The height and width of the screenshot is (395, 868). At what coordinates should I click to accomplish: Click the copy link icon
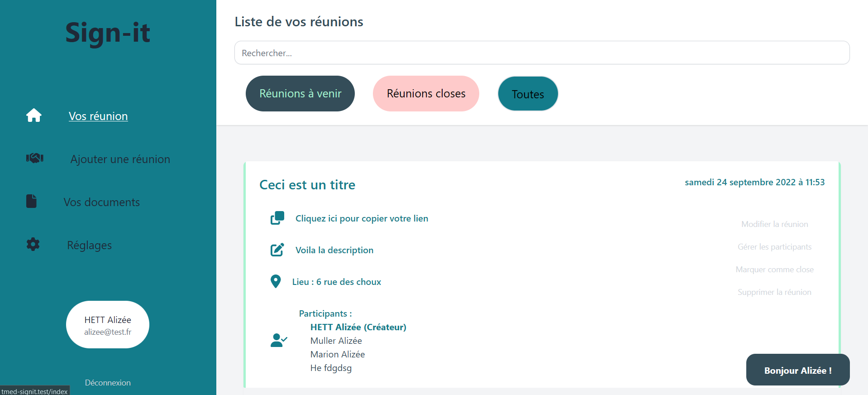click(x=277, y=218)
